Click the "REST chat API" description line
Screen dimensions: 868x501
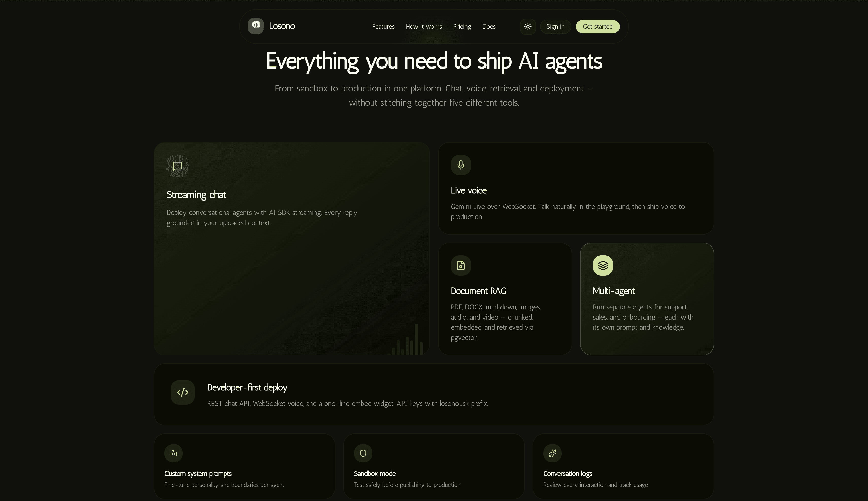pyautogui.click(x=347, y=403)
